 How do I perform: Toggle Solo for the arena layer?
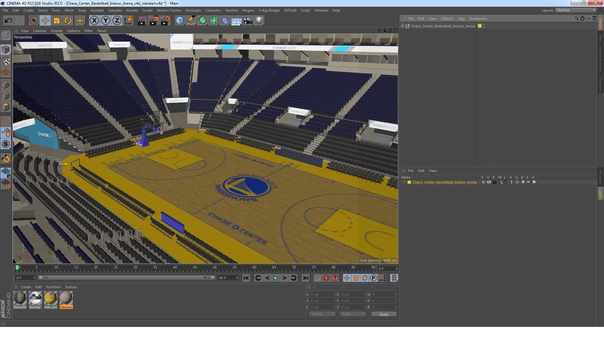(x=483, y=182)
